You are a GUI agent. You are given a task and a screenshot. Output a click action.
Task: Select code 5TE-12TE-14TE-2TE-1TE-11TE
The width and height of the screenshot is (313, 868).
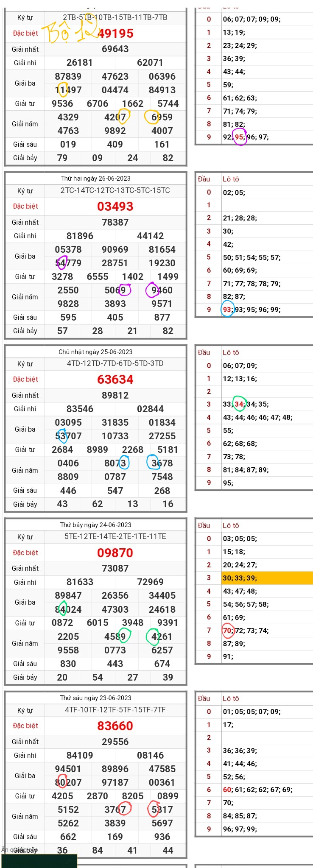pos(115,536)
